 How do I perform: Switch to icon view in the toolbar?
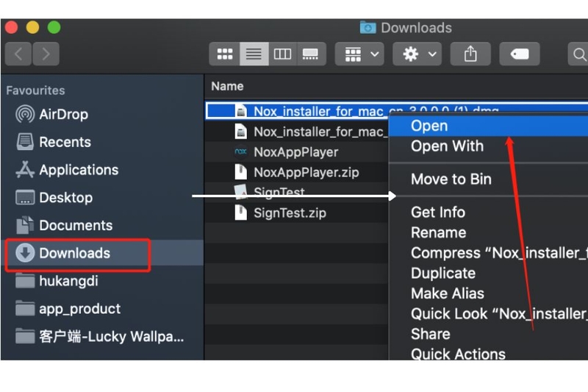pyautogui.click(x=225, y=54)
